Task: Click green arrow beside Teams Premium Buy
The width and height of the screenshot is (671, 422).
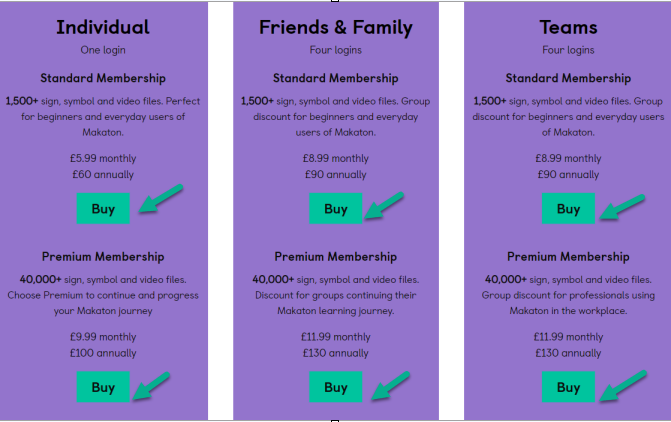Action: [623, 386]
